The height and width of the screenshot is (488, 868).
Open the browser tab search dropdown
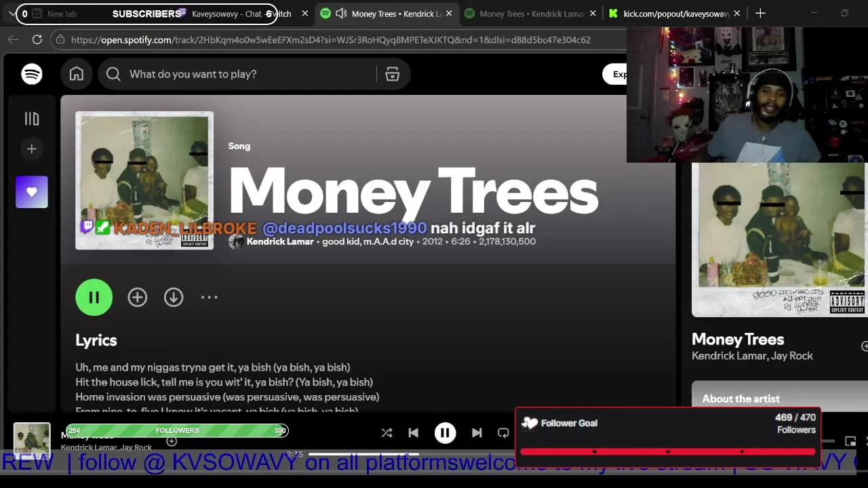12,14
